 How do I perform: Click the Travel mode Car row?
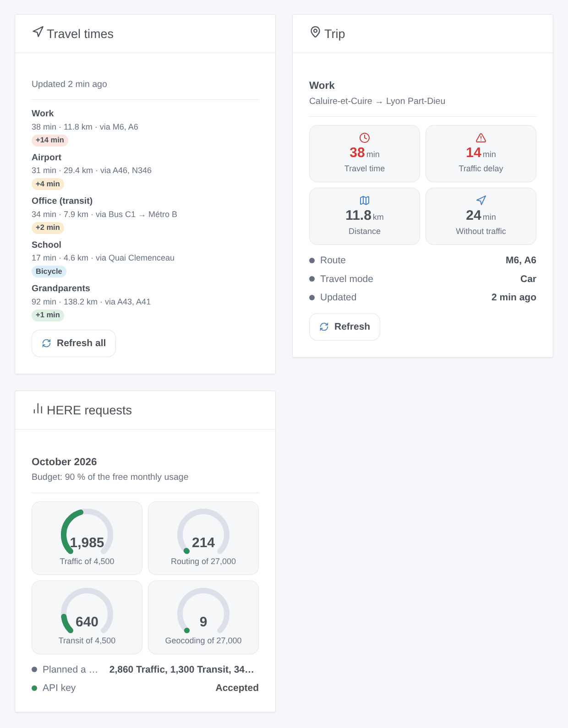click(x=423, y=279)
